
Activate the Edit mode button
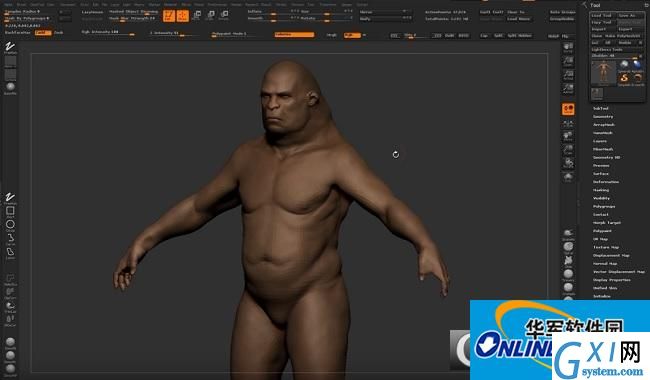pos(169,16)
